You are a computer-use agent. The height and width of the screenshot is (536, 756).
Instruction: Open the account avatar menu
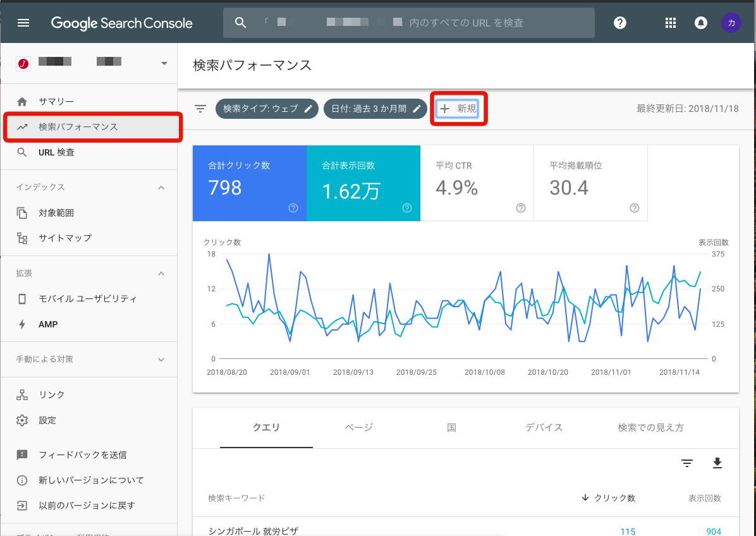[731, 23]
